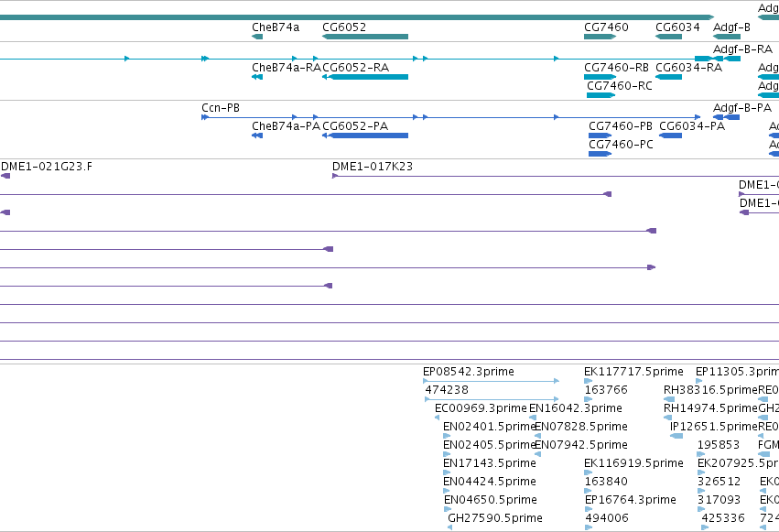Viewport: 779px width, 532px height.
Task: Click EST EP08542.3prime
Action: coord(491,381)
